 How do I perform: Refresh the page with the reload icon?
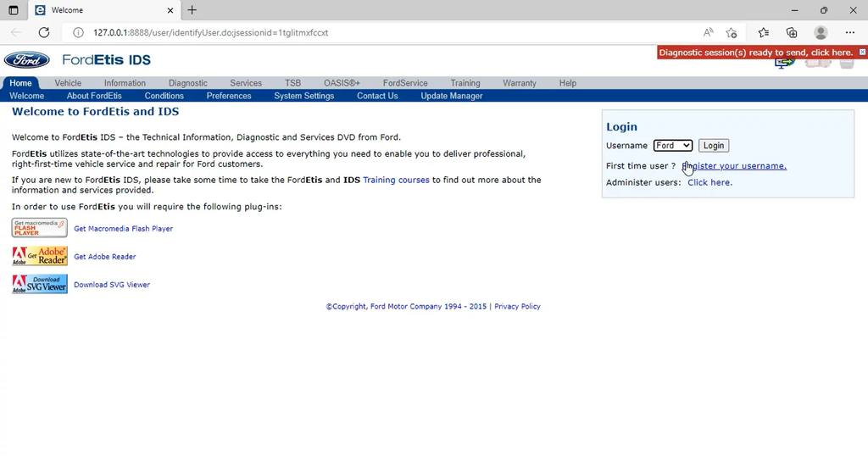pos(44,32)
